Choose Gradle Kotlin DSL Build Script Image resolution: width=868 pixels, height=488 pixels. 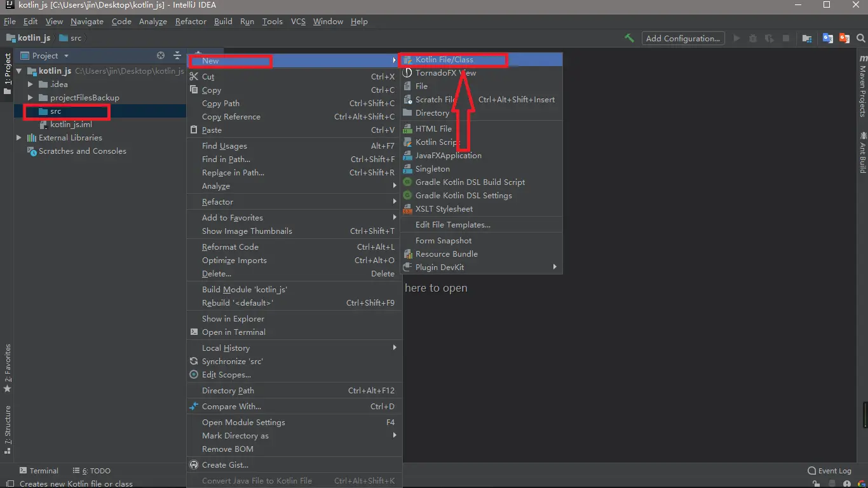(482, 182)
